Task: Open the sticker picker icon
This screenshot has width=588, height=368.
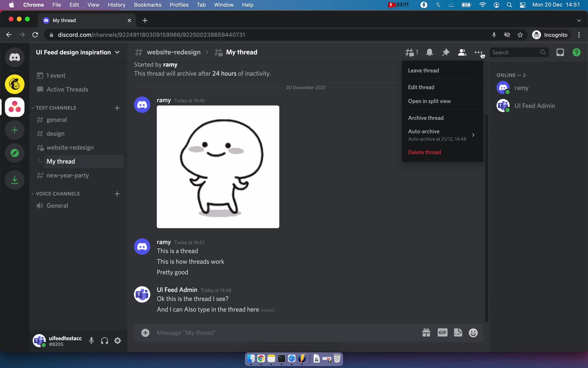Action: (x=458, y=333)
